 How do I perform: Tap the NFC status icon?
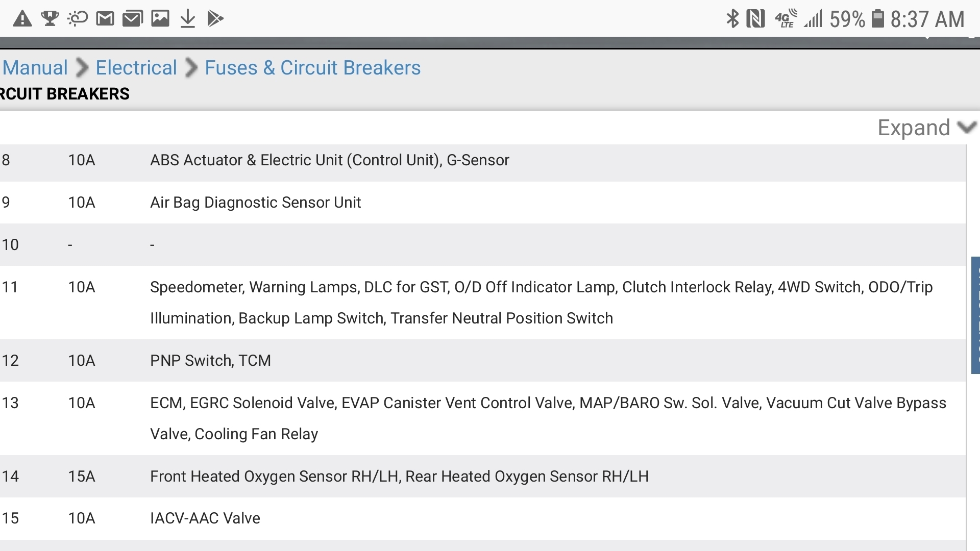755,19
